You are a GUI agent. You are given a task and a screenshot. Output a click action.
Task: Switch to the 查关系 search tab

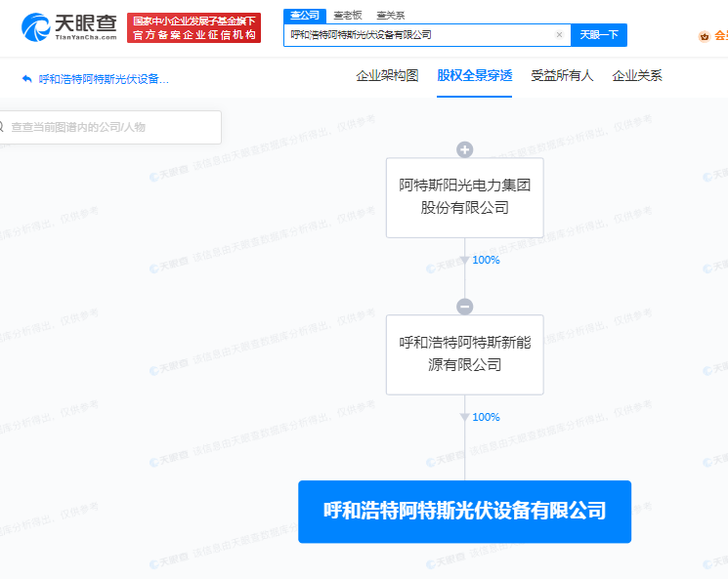(x=390, y=15)
